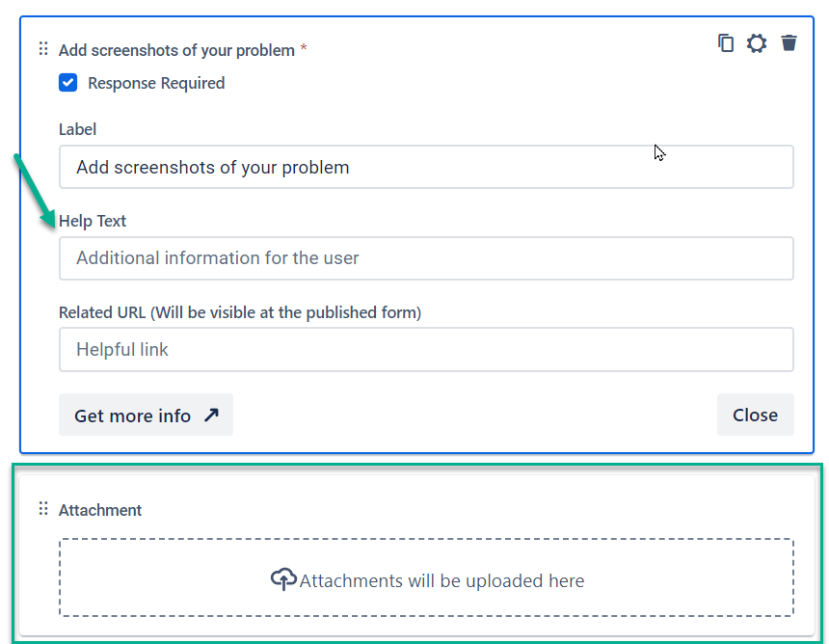Click the arrow icon on Get more info
829x644 pixels.
[211, 415]
